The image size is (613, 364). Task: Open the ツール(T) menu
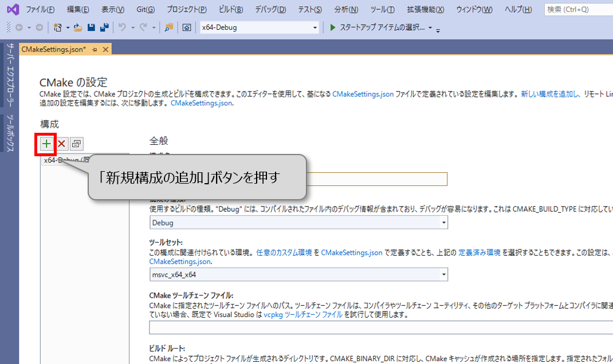click(x=382, y=9)
